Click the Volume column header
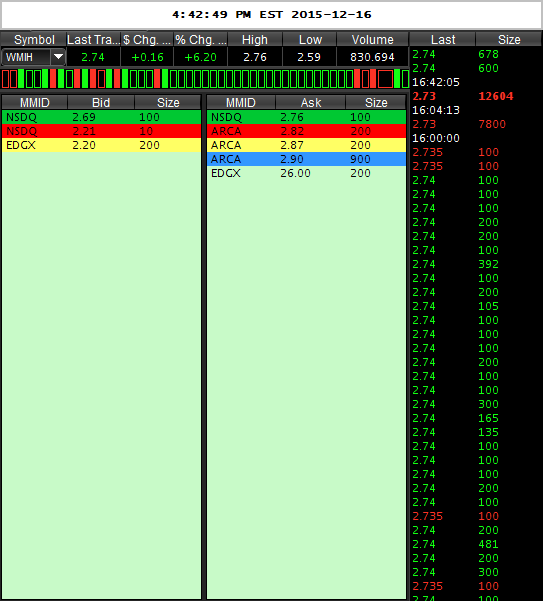Image resolution: width=543 pixels, height=601 pixels. pos(372,39)
